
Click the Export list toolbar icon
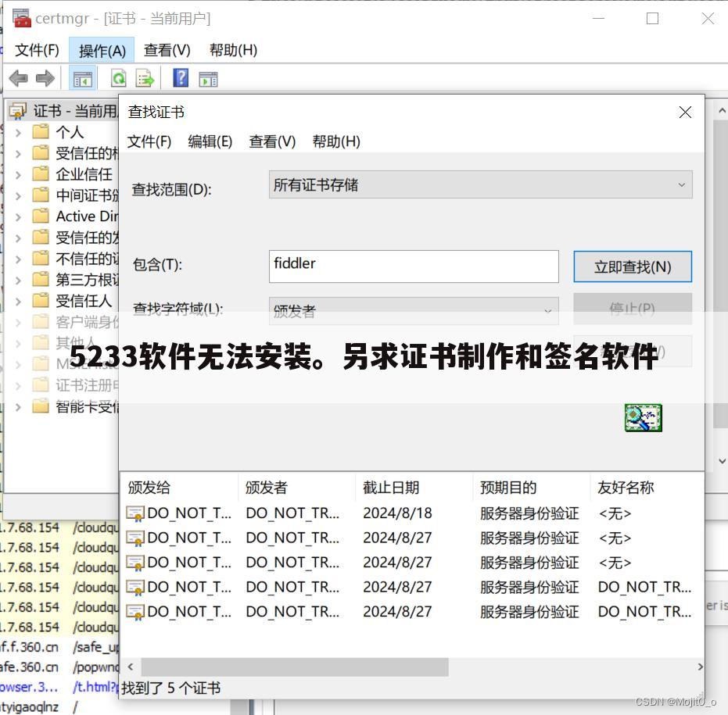coord(145,78)
